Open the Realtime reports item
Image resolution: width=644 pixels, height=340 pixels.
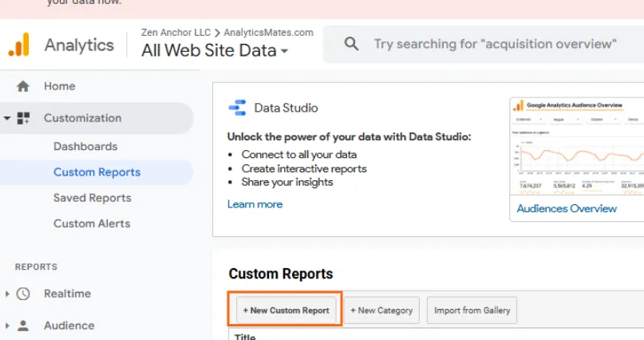(67, 294)
